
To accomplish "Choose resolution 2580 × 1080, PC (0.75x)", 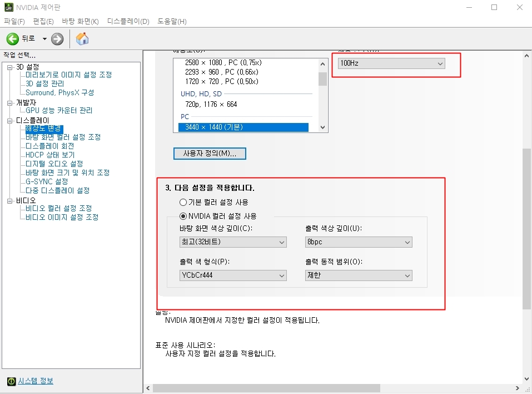I will click(x=223, y=62).
